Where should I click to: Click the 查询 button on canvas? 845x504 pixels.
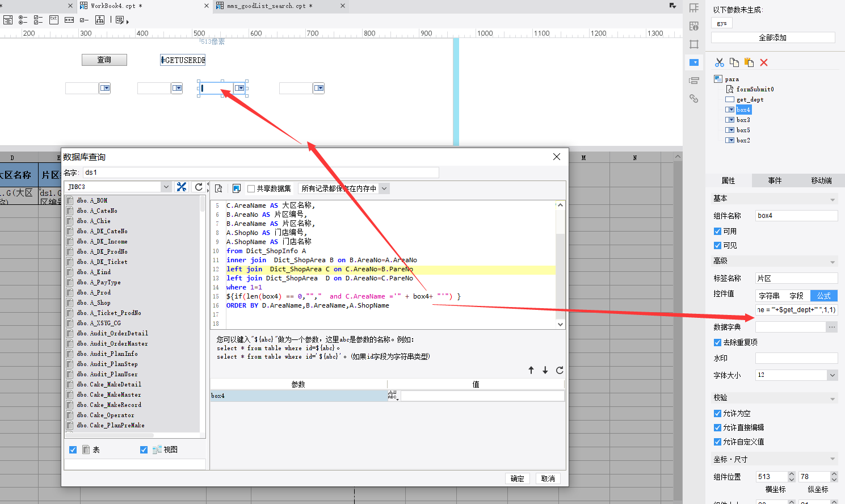pos(104,60)
